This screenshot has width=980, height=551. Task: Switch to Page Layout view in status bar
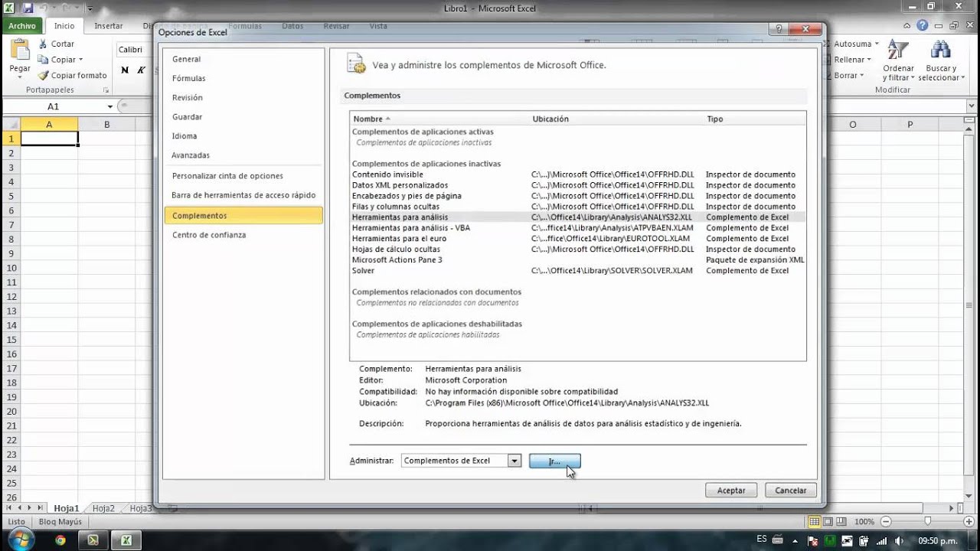[x=828, y=521]
